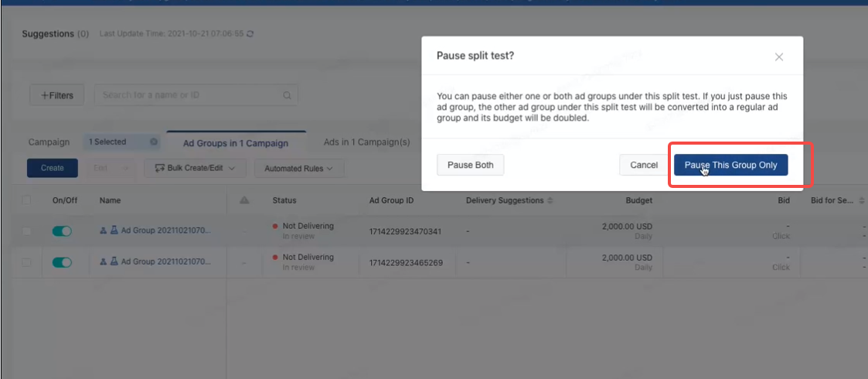Screen dimensions: 868x379
Task: Click the Pause Both button
Action: [x=470, y=165]
